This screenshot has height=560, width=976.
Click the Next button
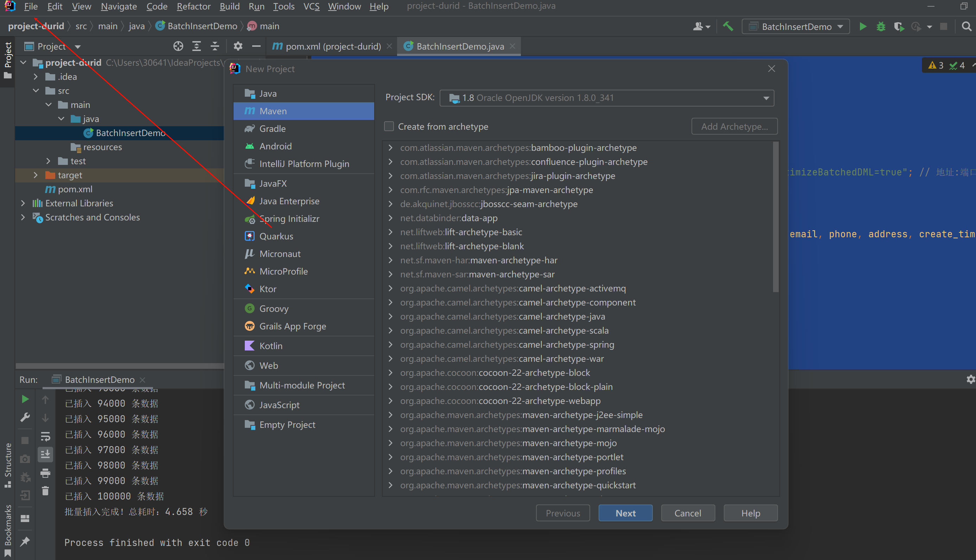click(625, 513)
